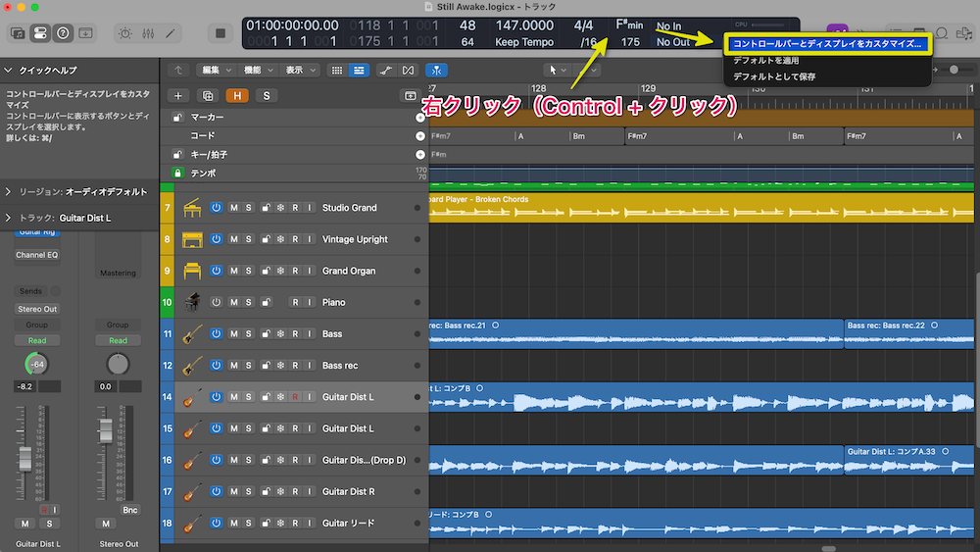980x552 pixels.
Task: Click the duplicate track icon
Action: (x=207, y=95)
